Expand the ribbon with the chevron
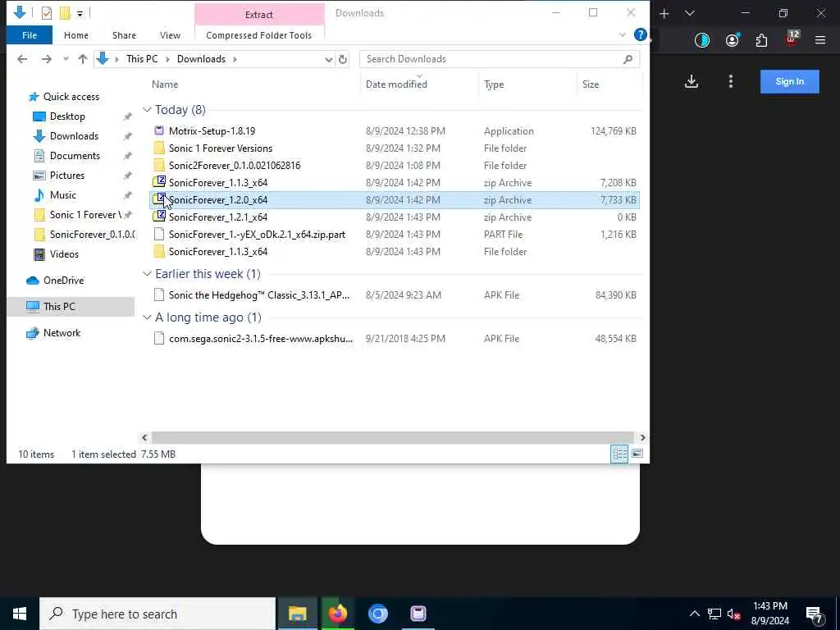840x630 pixels. coord(623,34)
